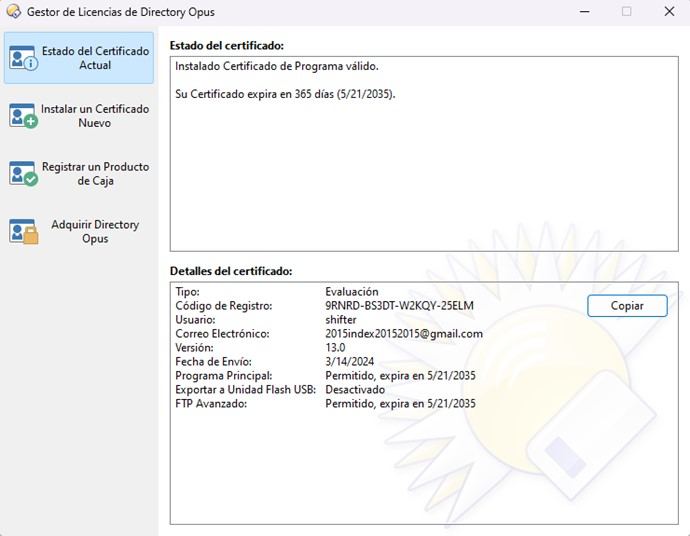Click the Instalado Certificado de Programa válido line
The width and height of the screenshot is (690, 536).
click(x=277, y=66)
